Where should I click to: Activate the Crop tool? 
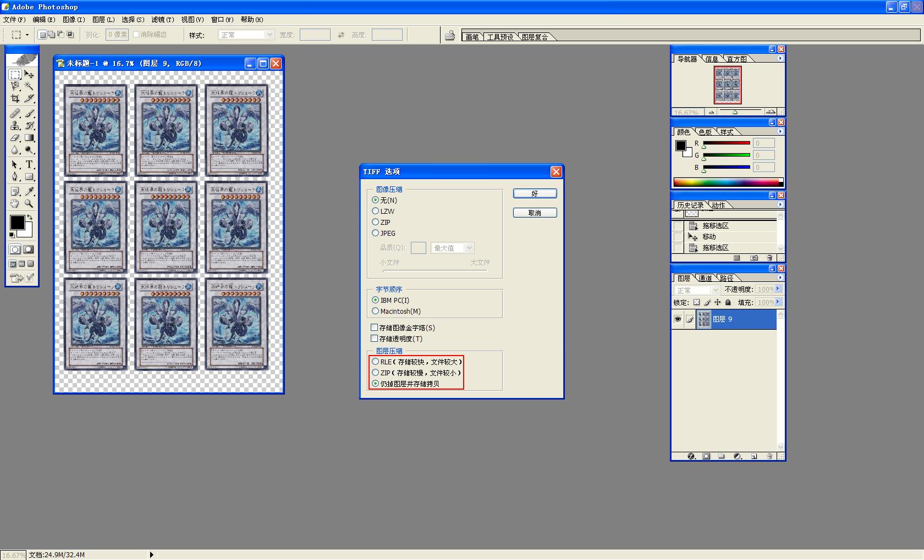[15, 99]
